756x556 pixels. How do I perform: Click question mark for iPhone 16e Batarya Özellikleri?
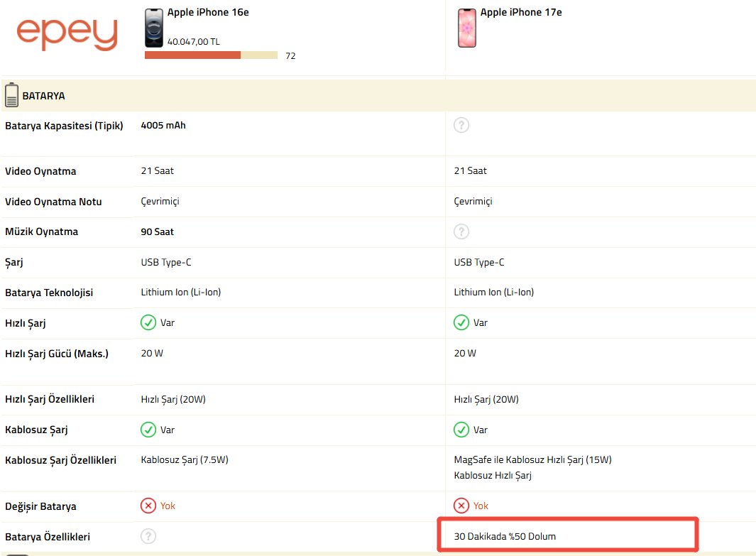[148, 537]
